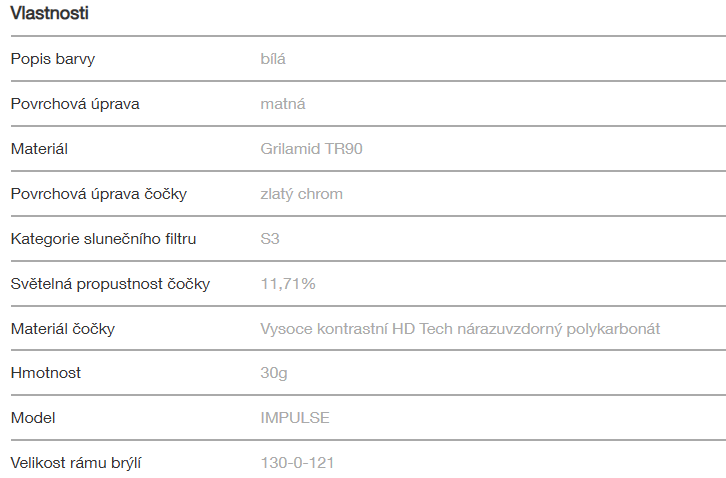Click the Povrchová úprava label
This screenshot has width=726, height=478.
(x=75, y=104)
